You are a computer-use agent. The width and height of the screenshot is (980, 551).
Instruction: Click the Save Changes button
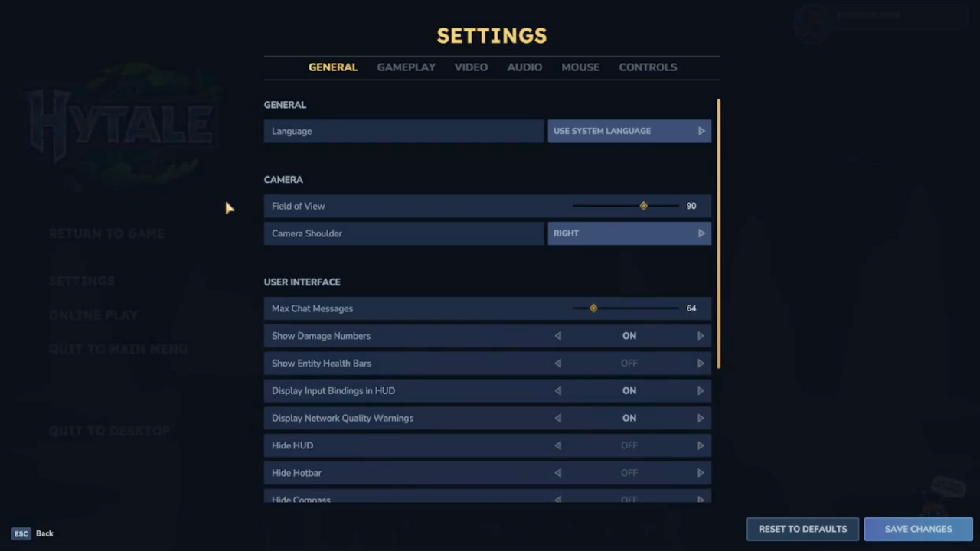tap(918, 529)
